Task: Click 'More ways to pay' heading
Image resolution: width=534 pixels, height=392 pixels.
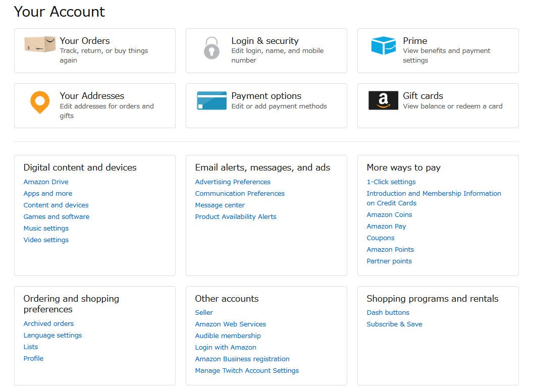Action: (404, 167)
